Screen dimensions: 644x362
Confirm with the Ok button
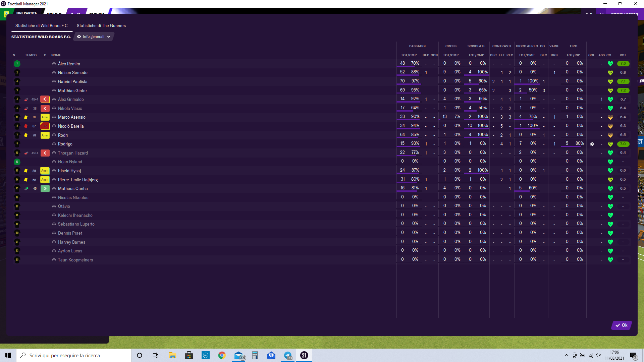point(622,325)
